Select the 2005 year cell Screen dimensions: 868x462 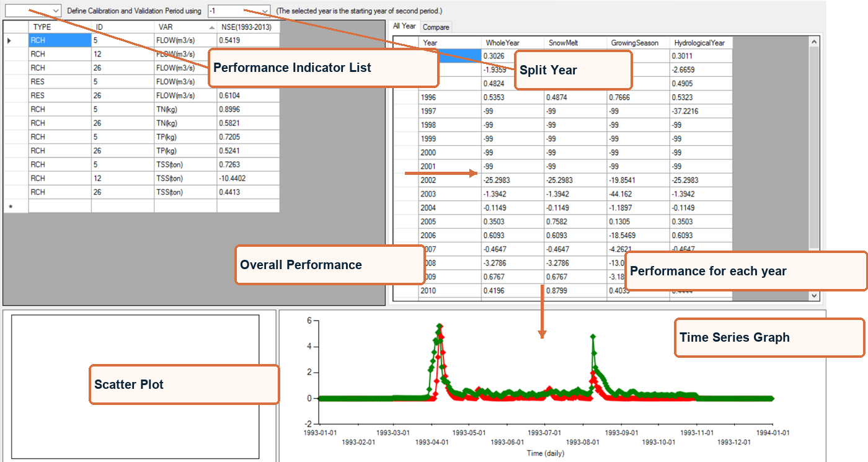(450, 221)
